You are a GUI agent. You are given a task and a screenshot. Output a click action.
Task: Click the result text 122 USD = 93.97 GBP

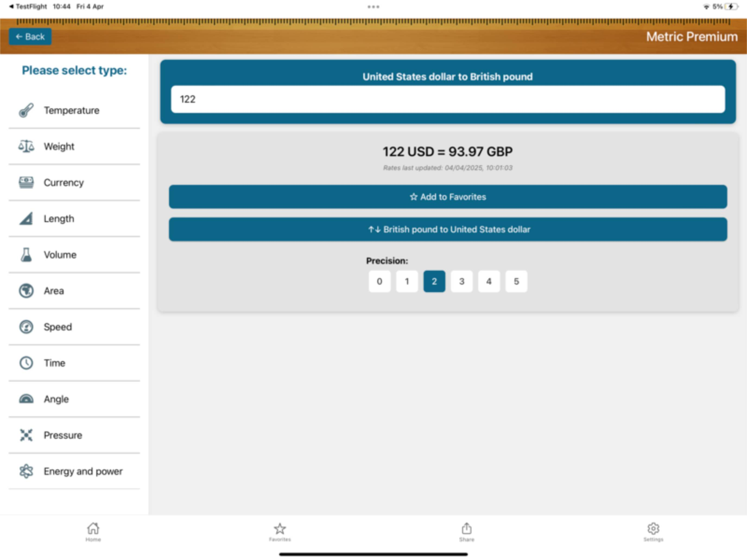tap(448, 152)
